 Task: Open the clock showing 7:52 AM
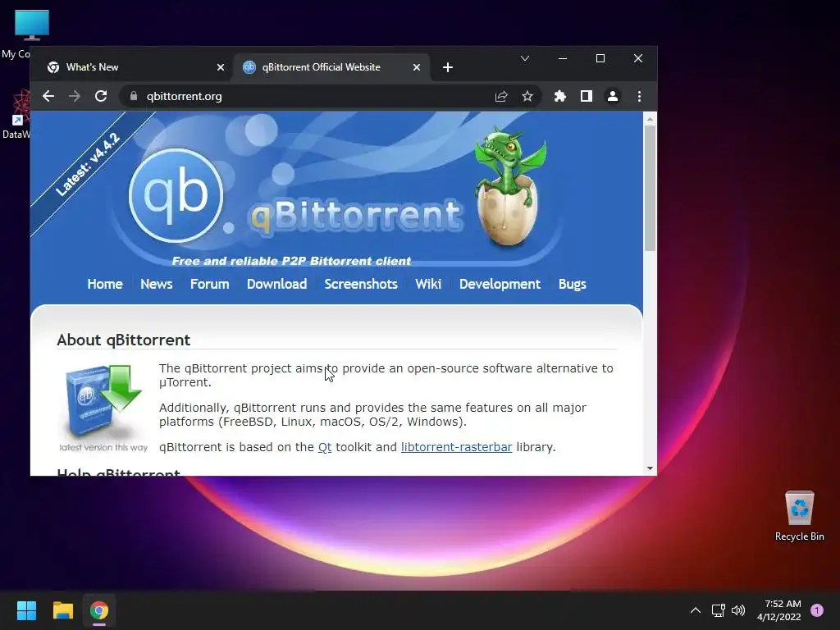(x=779, y=610)
